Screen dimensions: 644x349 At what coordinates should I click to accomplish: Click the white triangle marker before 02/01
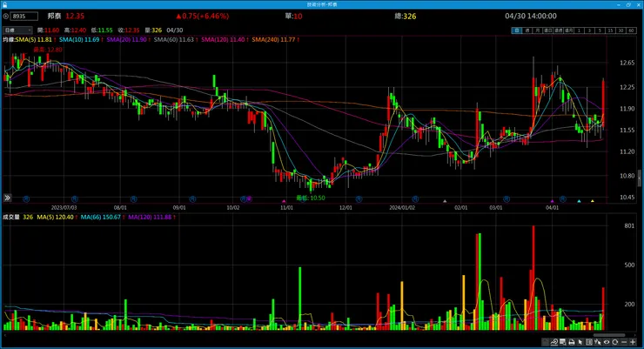[445, 201]
